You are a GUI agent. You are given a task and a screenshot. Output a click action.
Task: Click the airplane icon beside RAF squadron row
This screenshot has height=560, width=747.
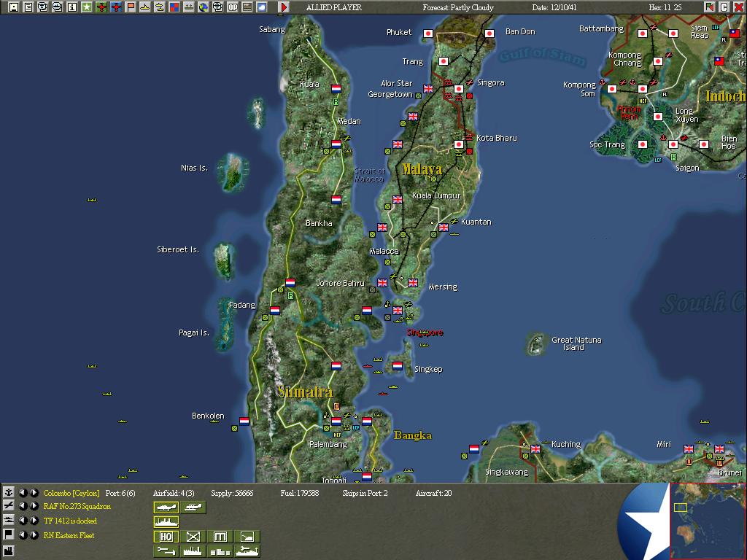pyautogui.click(x=9, y=506)
